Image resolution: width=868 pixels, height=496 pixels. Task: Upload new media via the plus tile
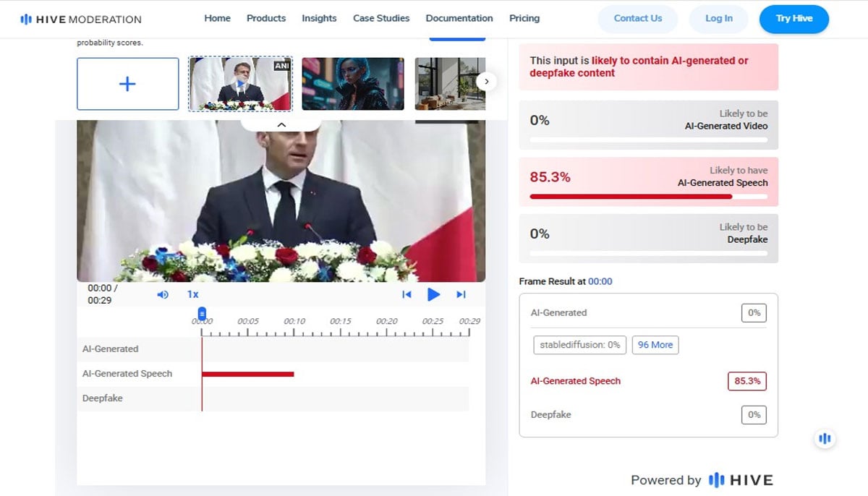[x=127, y=84]
